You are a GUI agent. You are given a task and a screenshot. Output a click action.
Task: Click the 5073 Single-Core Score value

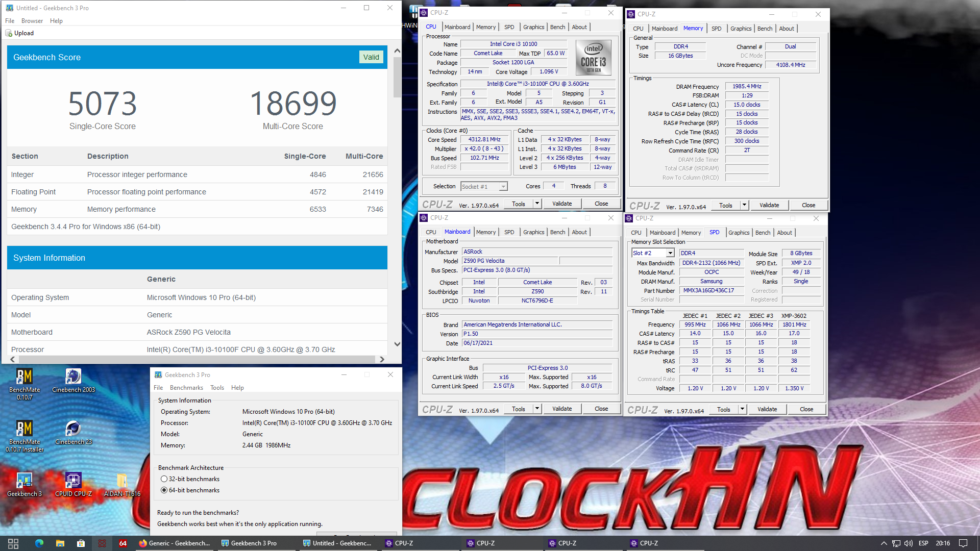[103, 103]
